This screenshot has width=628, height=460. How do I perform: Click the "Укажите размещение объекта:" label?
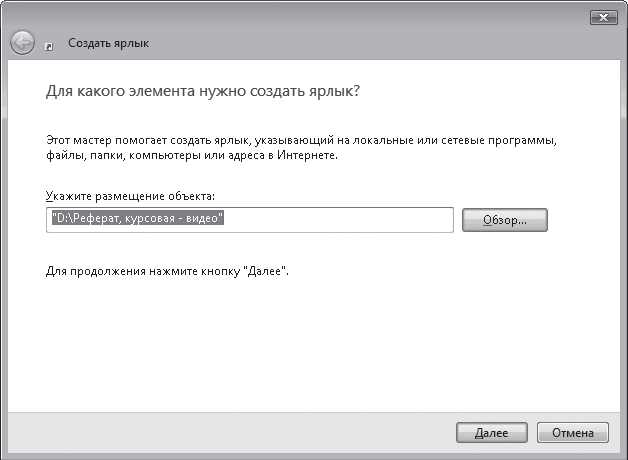point(130,197)
